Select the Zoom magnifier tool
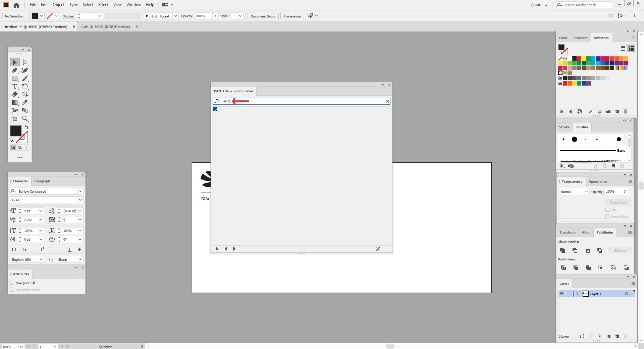 pyautogui.click(x=25, y=118)
